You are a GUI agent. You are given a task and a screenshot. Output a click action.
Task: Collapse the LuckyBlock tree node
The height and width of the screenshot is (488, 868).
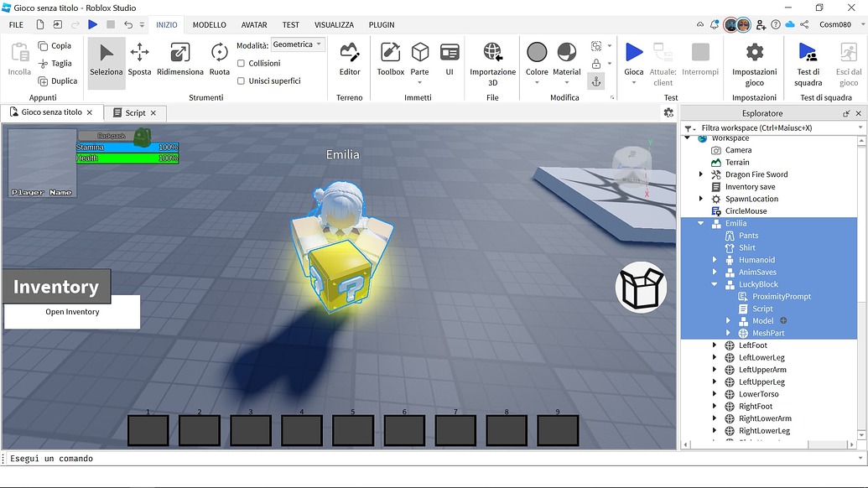click(715, 284)
